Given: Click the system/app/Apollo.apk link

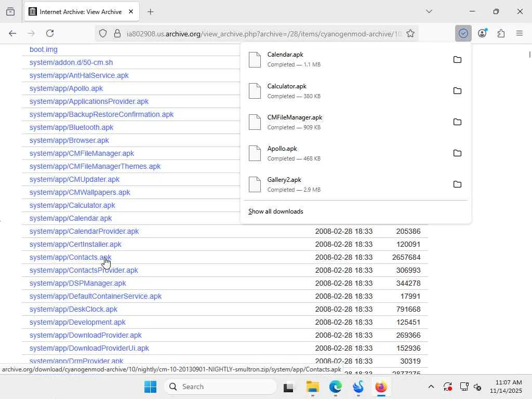Looking at the screenshot, I should pyautogui.click(x=66, y=88).
